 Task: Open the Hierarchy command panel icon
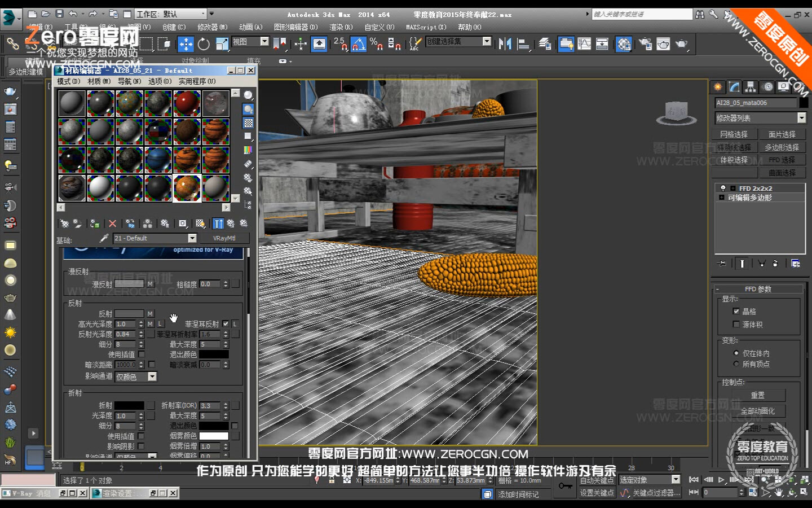click(751, 87)
